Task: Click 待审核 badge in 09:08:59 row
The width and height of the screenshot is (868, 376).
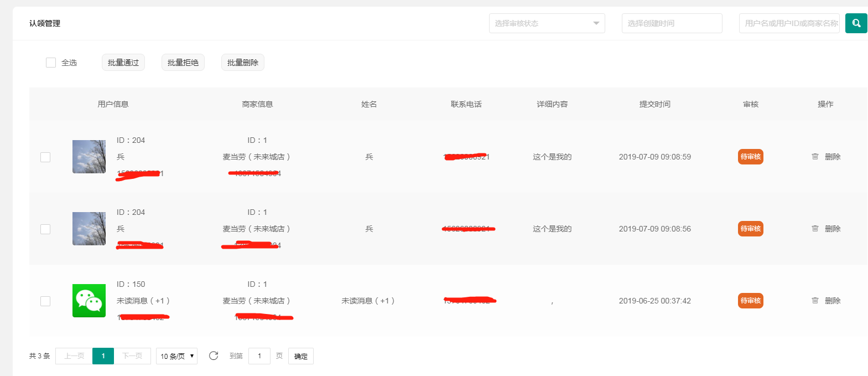Action: [x=751, y=157]
